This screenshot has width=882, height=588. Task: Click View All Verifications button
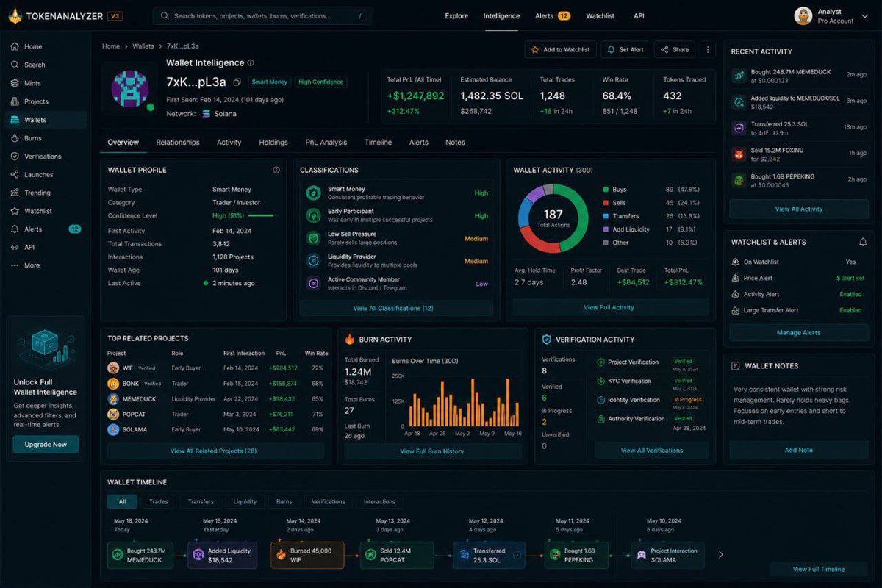pos(652,451)
